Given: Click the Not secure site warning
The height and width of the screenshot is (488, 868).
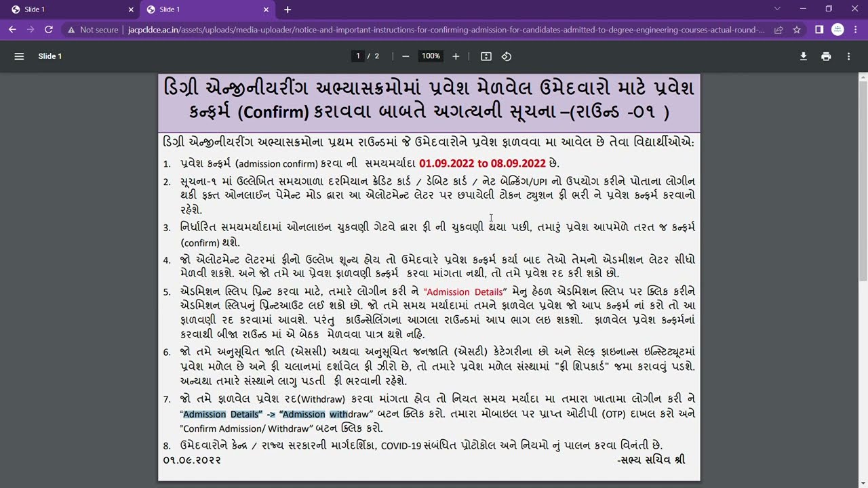Looking at the screenshot, I should click(92, 30).
